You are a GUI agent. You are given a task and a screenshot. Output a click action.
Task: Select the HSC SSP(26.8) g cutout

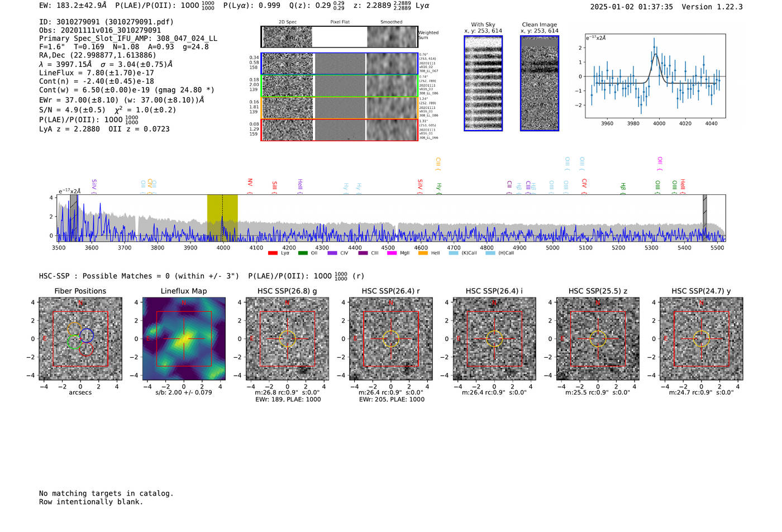click(x=287, y=339)
